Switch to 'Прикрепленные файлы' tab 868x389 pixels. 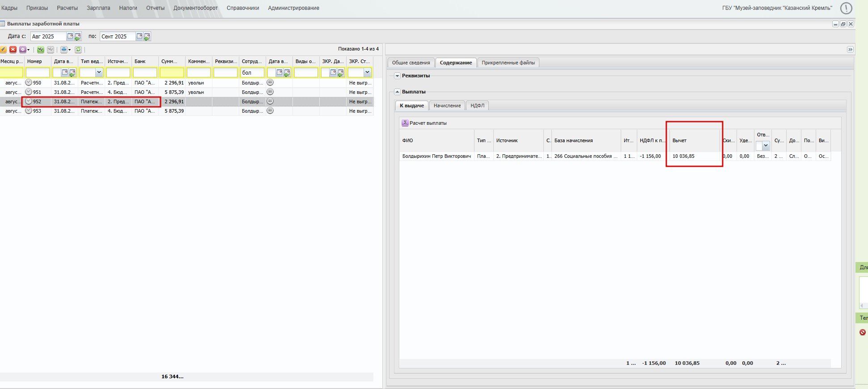(508, 63)
